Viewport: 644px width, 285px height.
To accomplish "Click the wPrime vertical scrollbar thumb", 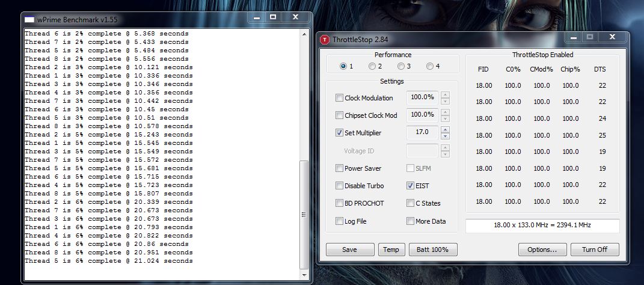I will 304,215.
